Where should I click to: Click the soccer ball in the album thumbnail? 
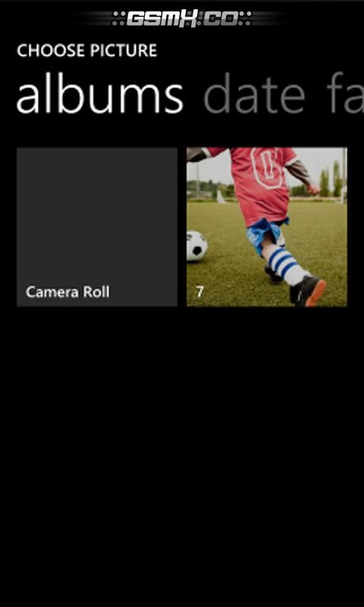[196, 245]
